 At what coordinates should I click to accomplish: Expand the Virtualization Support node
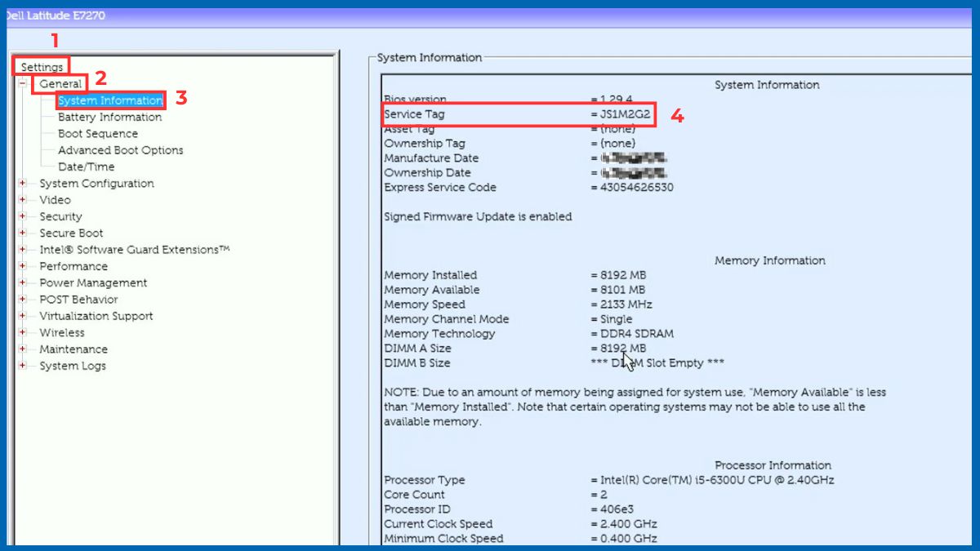pos(23,316)
